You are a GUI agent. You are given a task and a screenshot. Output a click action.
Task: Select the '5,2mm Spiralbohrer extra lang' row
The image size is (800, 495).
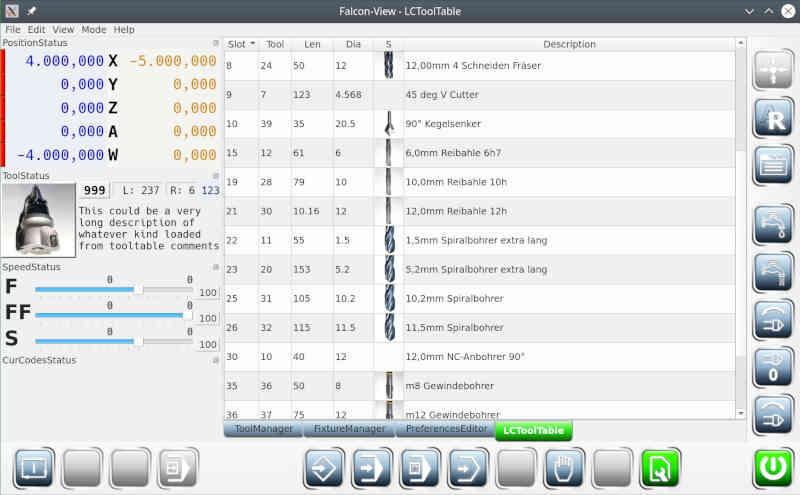click(480, 269)
